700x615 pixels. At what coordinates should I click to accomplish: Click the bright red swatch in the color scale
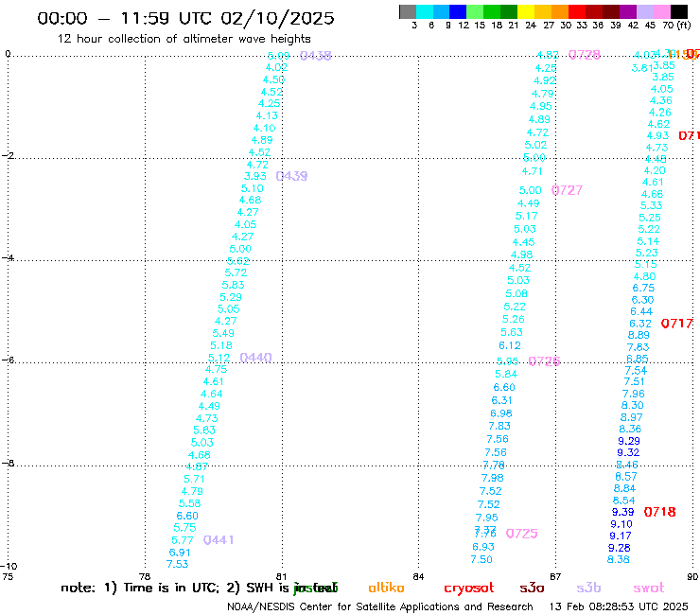click(x=577, y=11)
